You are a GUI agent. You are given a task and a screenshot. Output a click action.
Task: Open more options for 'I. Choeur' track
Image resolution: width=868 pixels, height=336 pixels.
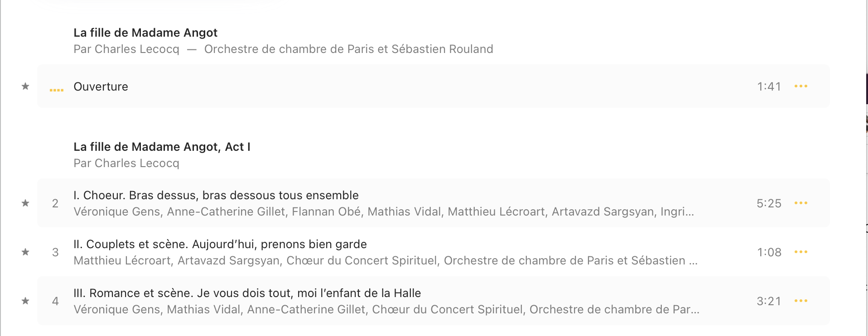tap(800, 203)
